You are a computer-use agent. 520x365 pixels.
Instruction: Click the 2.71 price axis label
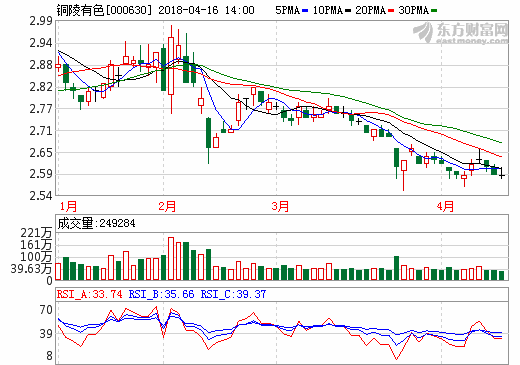[x=41, y=131]
